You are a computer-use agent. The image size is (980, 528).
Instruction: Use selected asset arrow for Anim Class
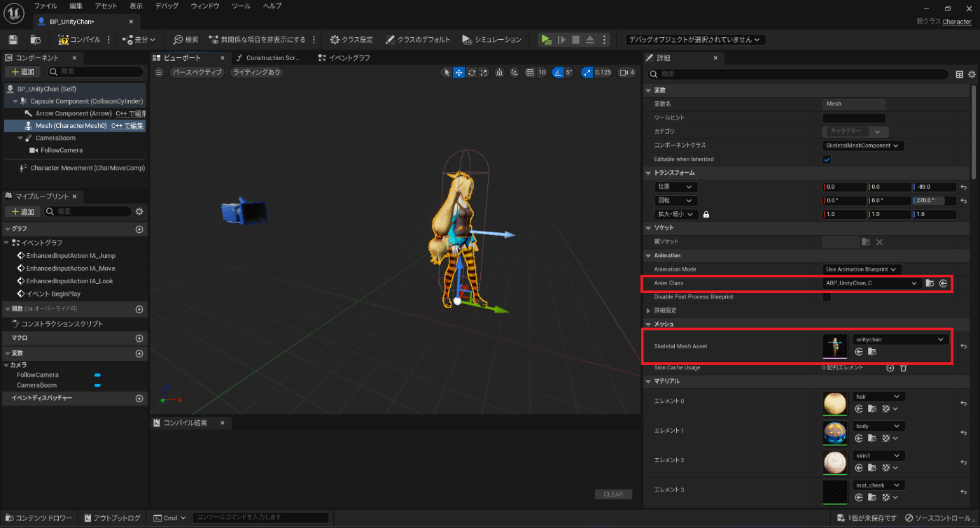(x=943, y=283)
